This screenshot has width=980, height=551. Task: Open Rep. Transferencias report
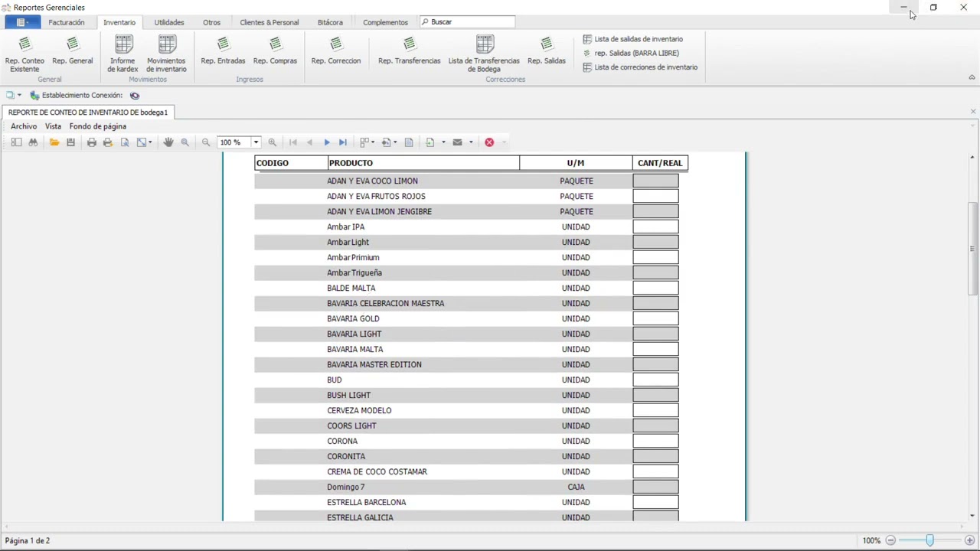(409, 51)
